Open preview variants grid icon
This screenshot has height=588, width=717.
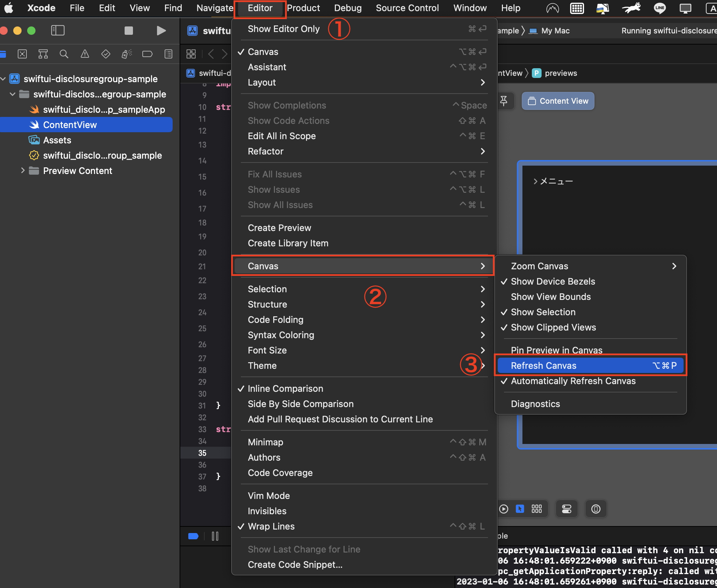click(x=537, y=509)
